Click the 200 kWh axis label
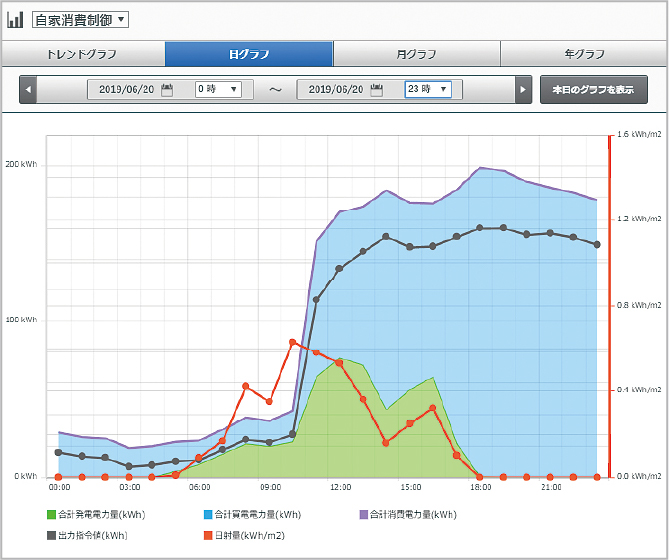The width and height of the screenshot is (669, 560). click(21, 164)
